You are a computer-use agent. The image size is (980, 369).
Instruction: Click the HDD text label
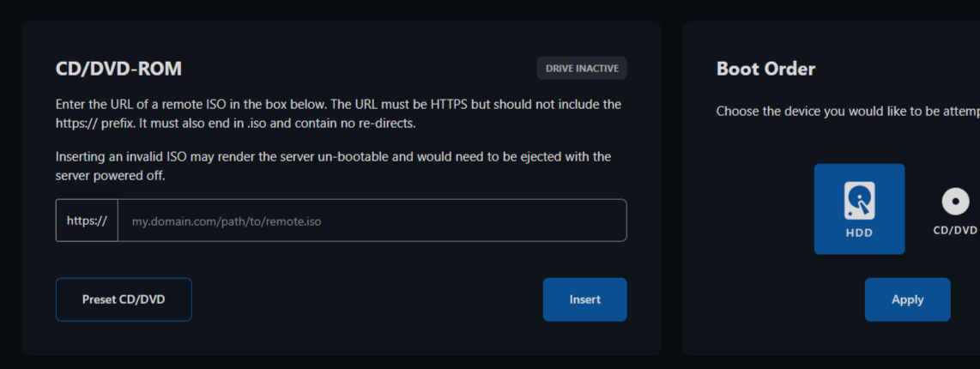tap(859, 233)
